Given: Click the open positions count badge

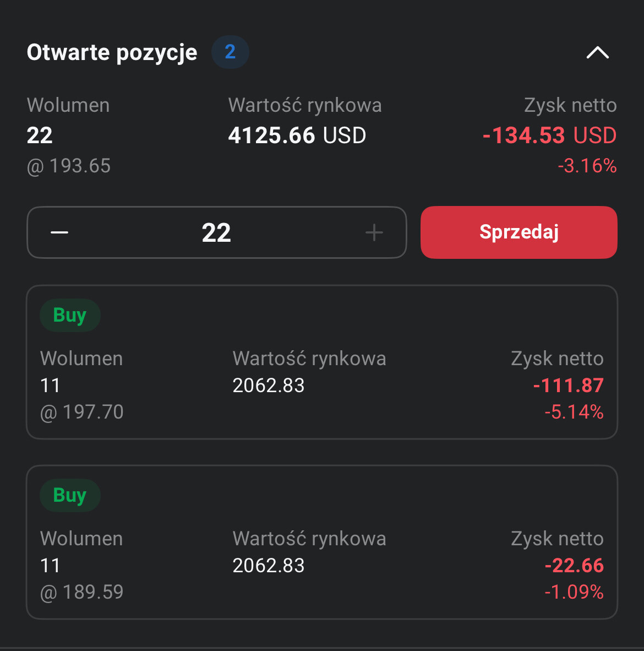Looking at the screenshot, I should (230, 52).
